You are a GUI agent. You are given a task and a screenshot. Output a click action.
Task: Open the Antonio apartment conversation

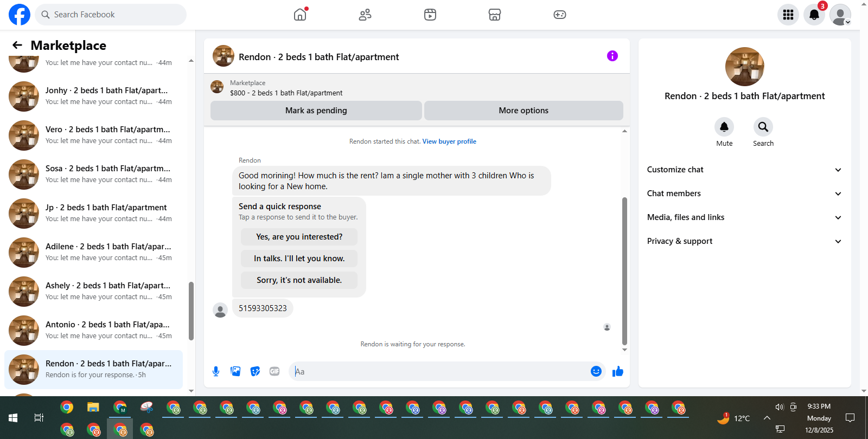pyautogui.click(x=93, y=331)
